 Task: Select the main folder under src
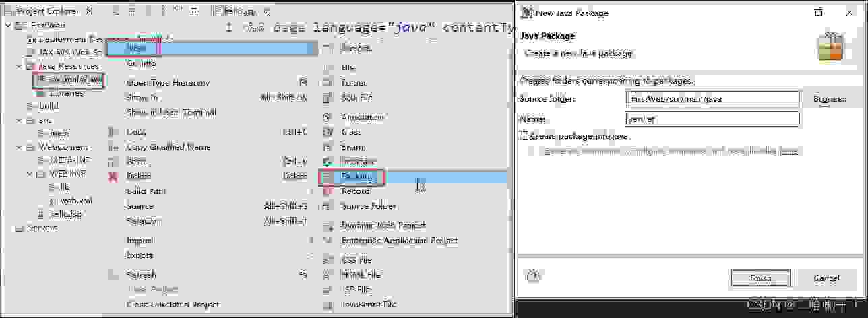click(54, 133)
